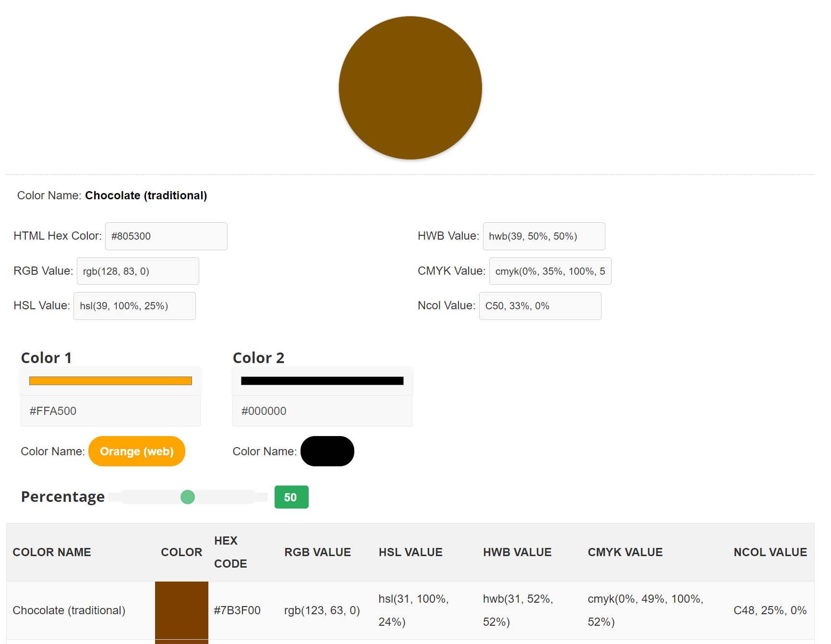Click the Orange (web) color name badge

pyautogui.click(x=137, y=451)
